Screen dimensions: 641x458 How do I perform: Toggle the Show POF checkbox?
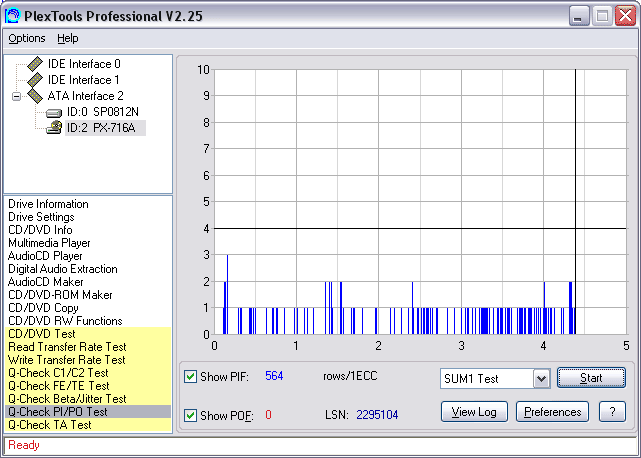coord(190,415)
